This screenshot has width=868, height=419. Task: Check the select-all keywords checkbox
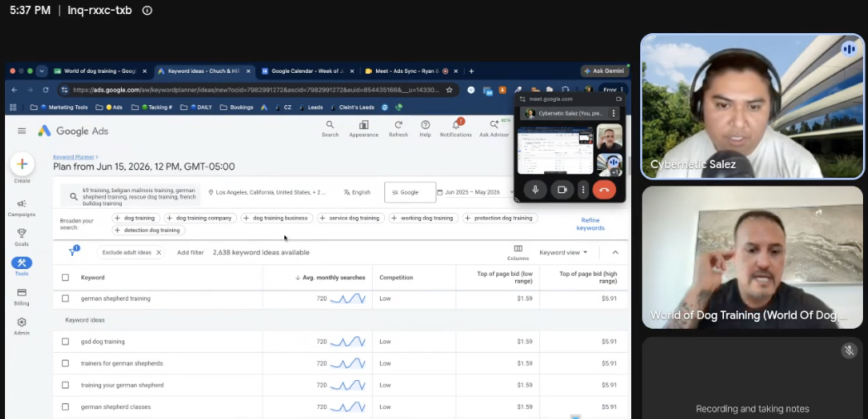click(x=65, y=277)
